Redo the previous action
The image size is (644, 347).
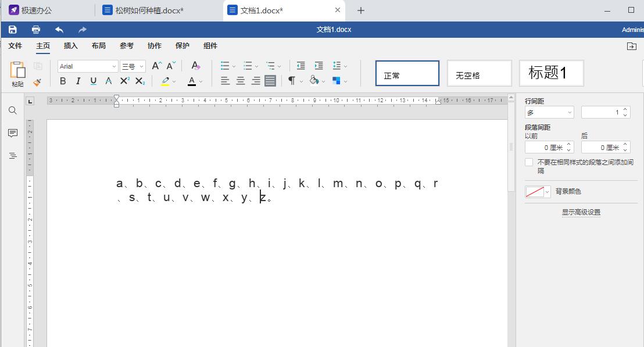83,30
